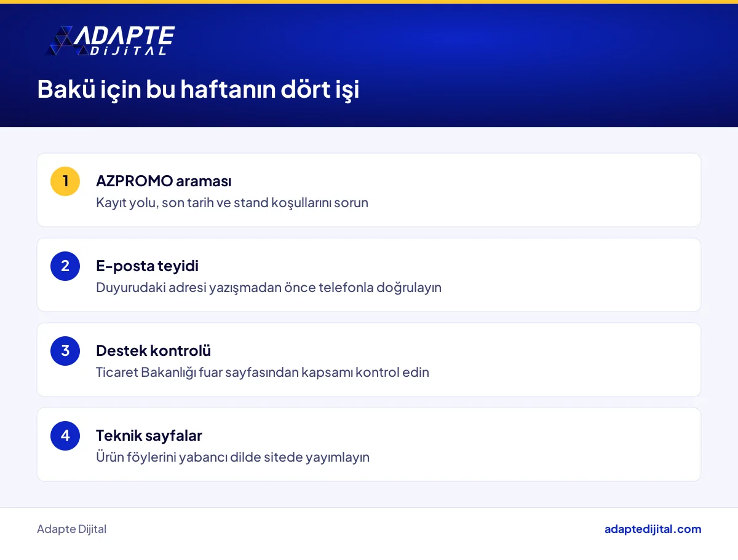
Task: Click the blue number 3 badge
Action: point(65,351)
